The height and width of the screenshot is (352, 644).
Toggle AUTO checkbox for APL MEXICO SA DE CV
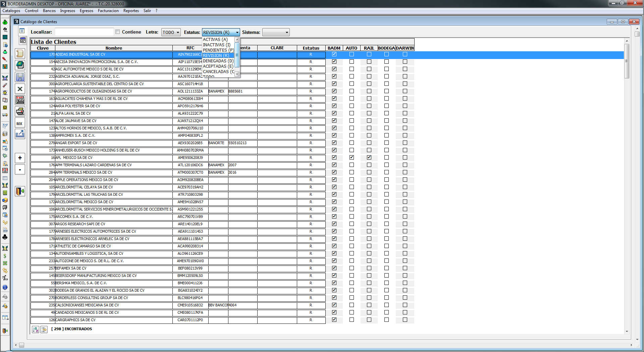352,158
